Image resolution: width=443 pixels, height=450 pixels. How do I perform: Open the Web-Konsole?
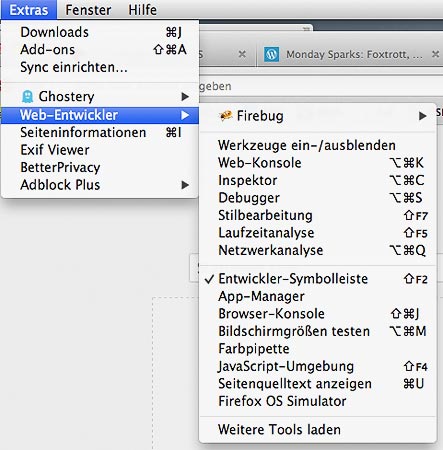click(317, 163)
